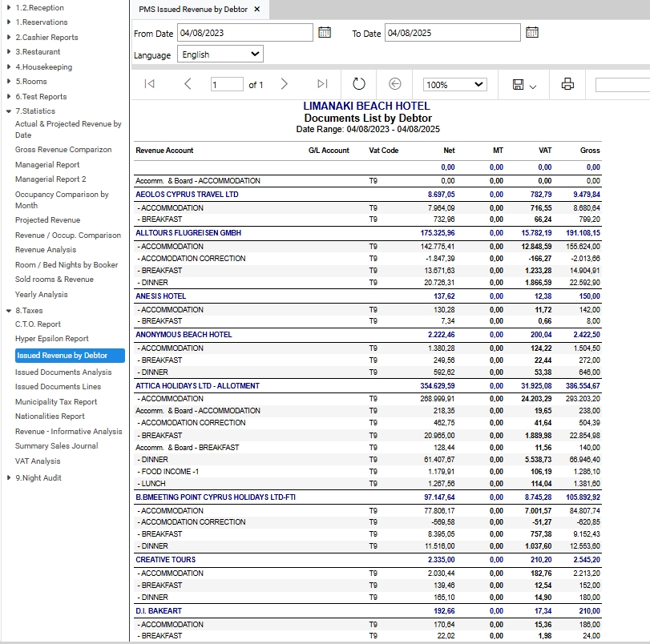The width and height of the screenshot is (650, 644).
Task: Click the ANESIS HOTEL debtor row
Action: (x=368, y=296)
